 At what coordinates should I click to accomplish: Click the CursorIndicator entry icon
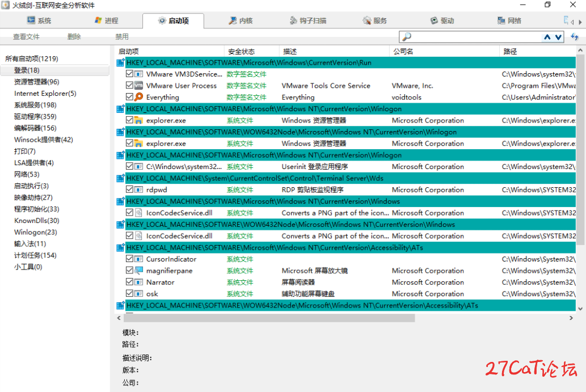pyautogui.click(x=138, y=259)
